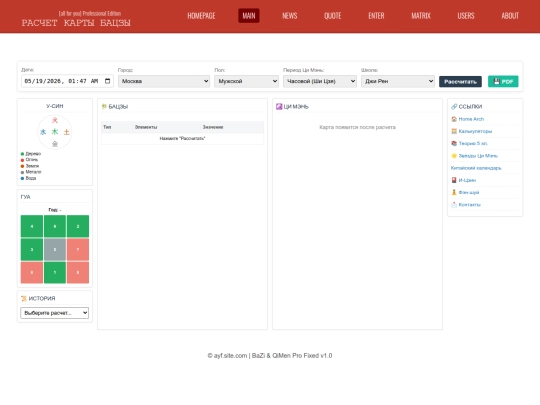Click the calendar icon in the date field
This screenshot has height=405, width=540.
[107, 81]
